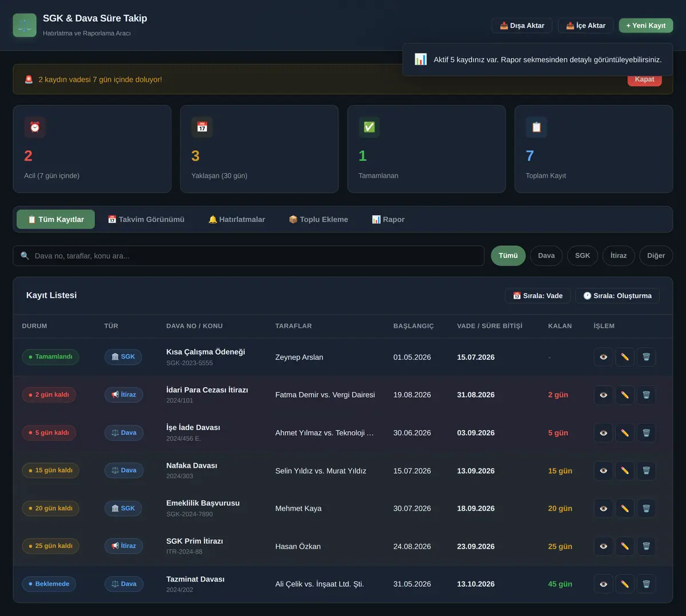Filter the list by SGK type
The width and height of the screenshot is (686, 616).
click(583, 256)
